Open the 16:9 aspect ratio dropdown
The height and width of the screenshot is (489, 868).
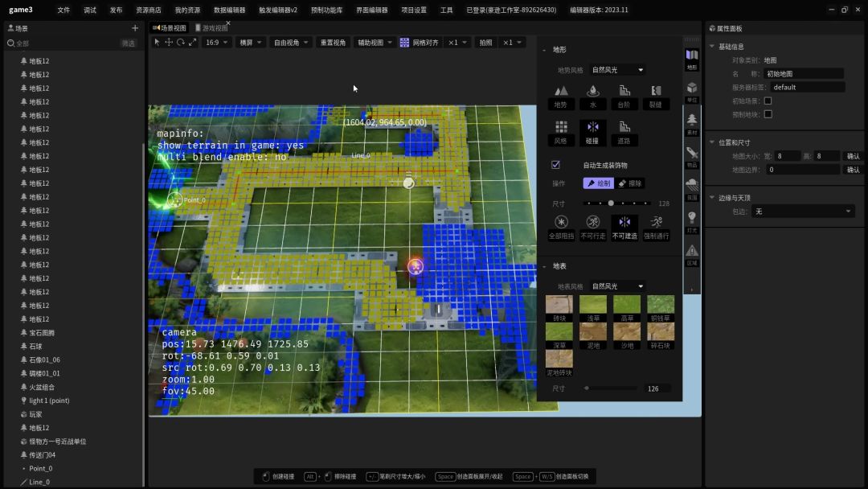coord(215,42)
